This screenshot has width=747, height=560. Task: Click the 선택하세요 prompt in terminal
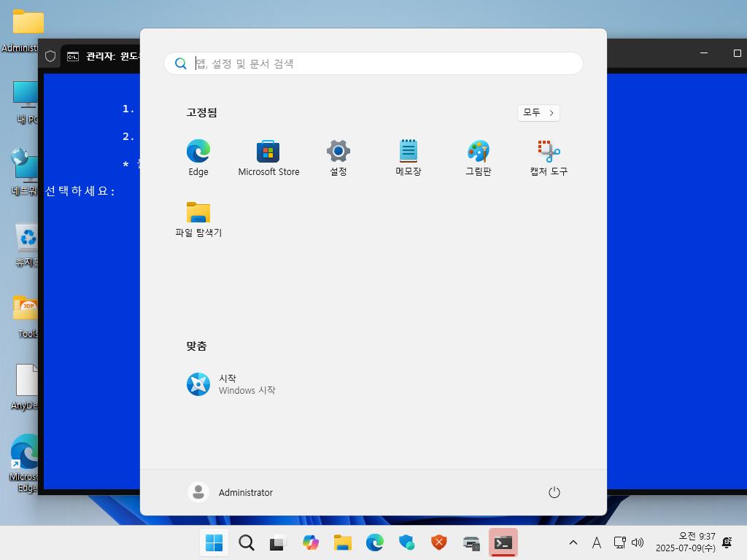coord(80,191)
